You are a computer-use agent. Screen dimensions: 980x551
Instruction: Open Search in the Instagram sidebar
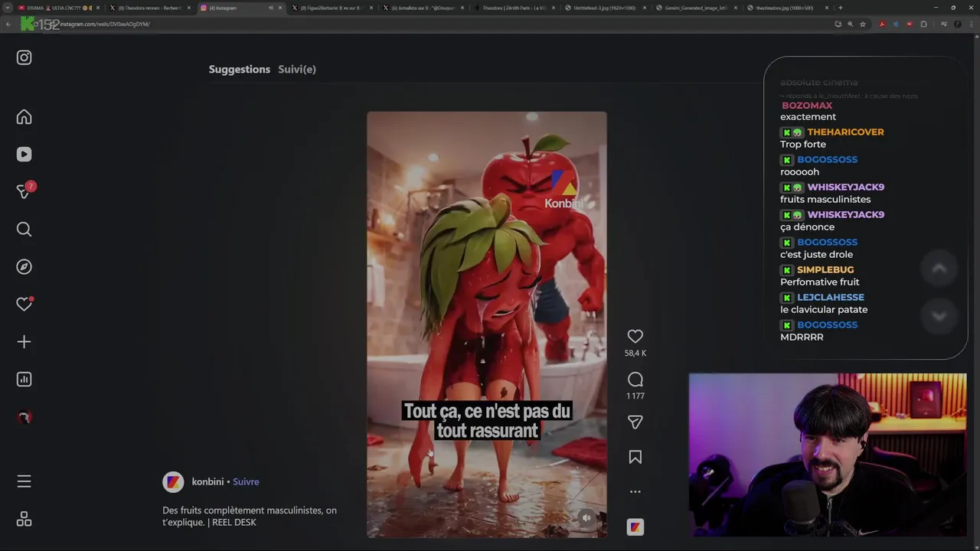[x=24, y=230]
